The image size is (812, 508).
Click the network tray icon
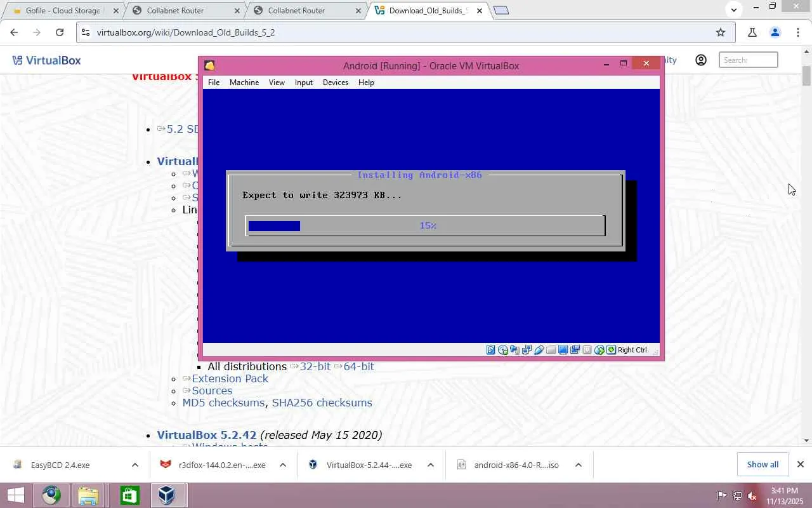click(x=737, y=496)
